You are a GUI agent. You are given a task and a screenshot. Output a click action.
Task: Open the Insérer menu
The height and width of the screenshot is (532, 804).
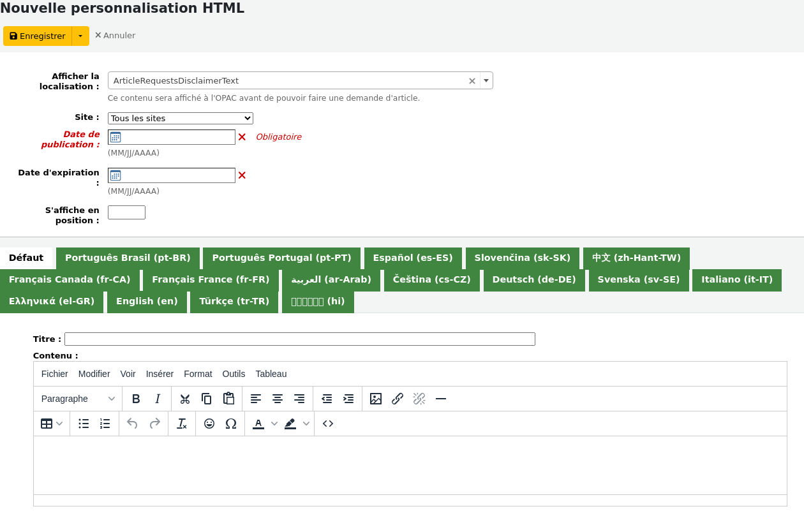click(x=160, y=374)
